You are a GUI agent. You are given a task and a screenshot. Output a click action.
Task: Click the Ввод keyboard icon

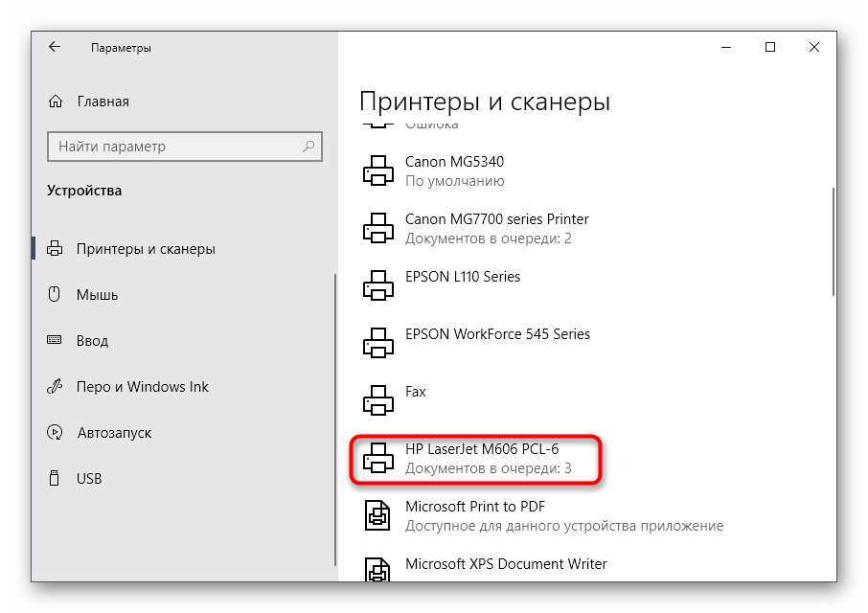pyautogui.click(x=55, y=340)
